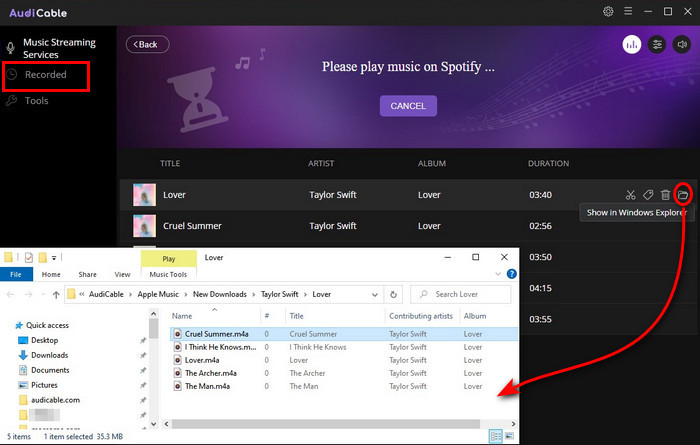The height and width of the screenshot is (445, 700).
Task: Click AudiCable in the breadcrumb path
Action: (x=106, y=295)
